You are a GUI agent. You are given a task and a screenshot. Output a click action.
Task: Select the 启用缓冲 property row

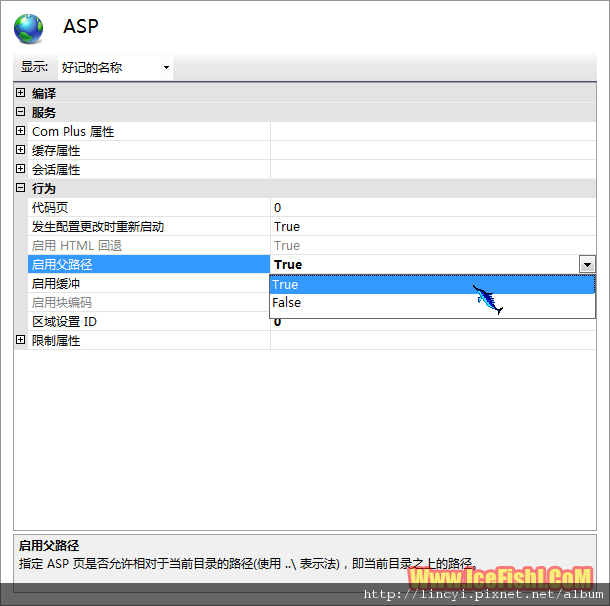point(149,284)
